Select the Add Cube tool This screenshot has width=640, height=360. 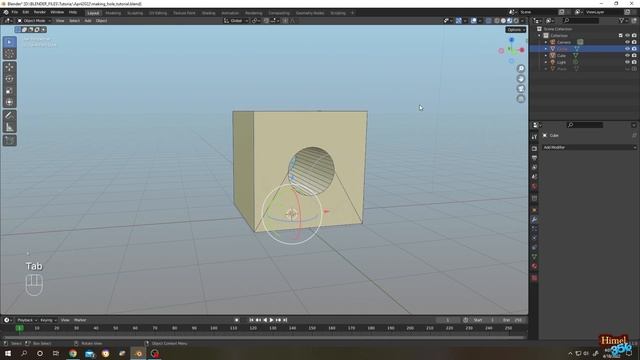coord(10,141)
